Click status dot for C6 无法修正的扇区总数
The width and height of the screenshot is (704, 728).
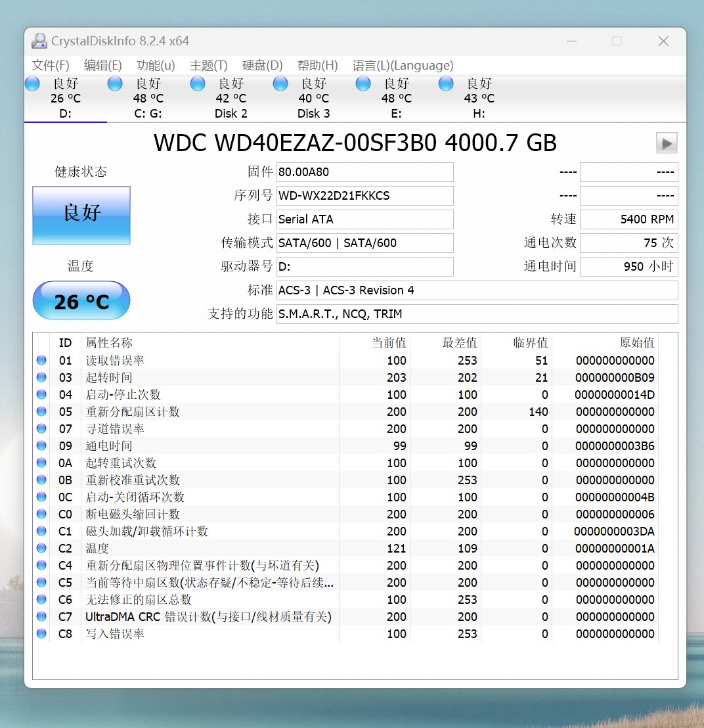[x=41, y=599]
